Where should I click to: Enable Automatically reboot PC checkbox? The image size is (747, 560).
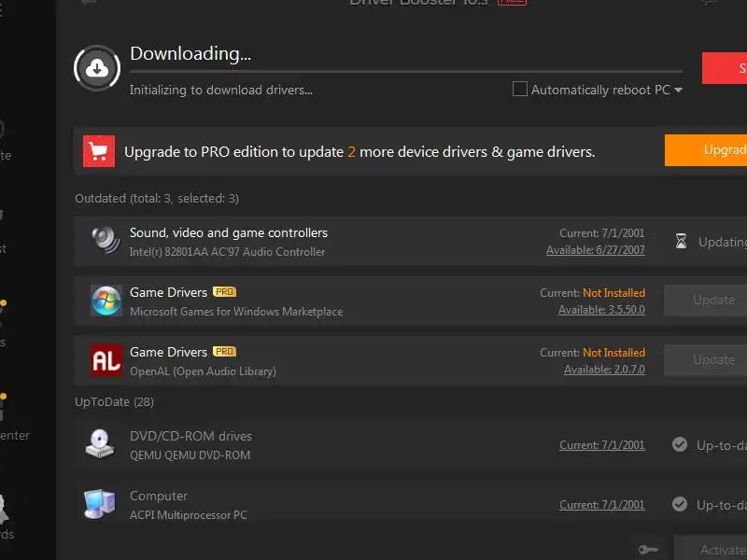520,89
